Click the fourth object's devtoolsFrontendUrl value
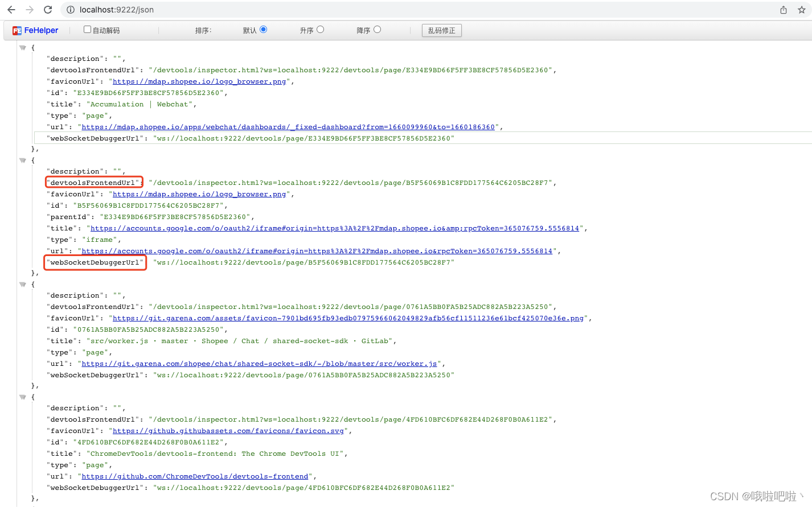 pyautogui.click(x=350, y=419)
